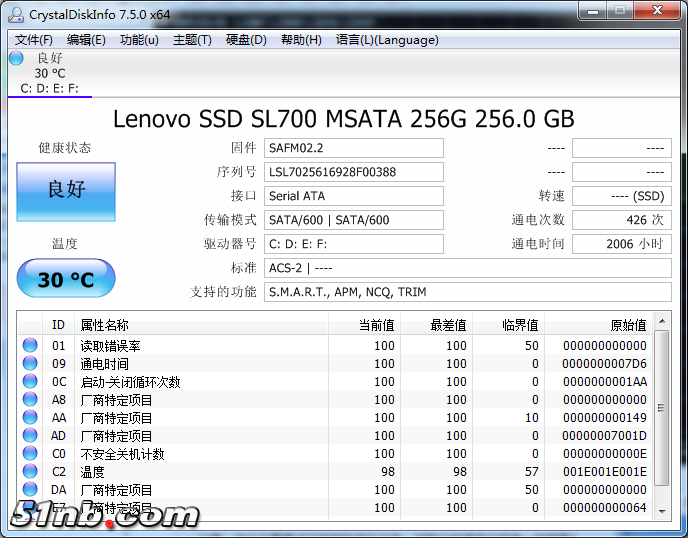Click the 30 °C temperature button

66,279
